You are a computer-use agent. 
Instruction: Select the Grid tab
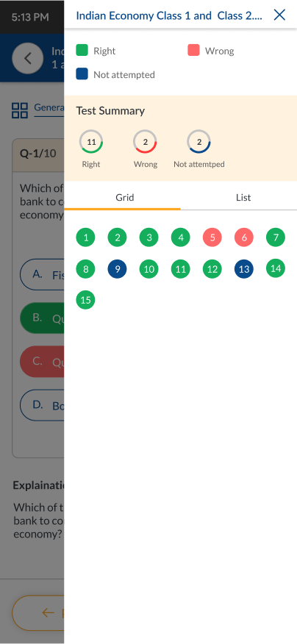tap(124, 198)
